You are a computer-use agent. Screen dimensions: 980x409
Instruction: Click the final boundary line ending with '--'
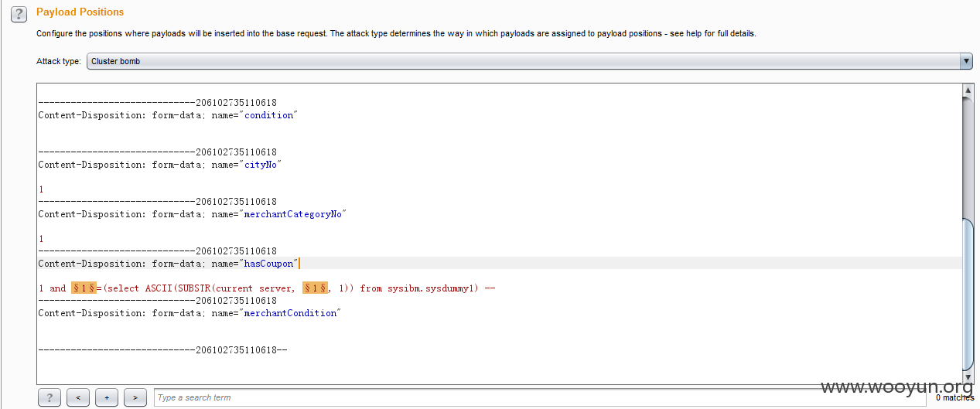(x=163, y=350)
